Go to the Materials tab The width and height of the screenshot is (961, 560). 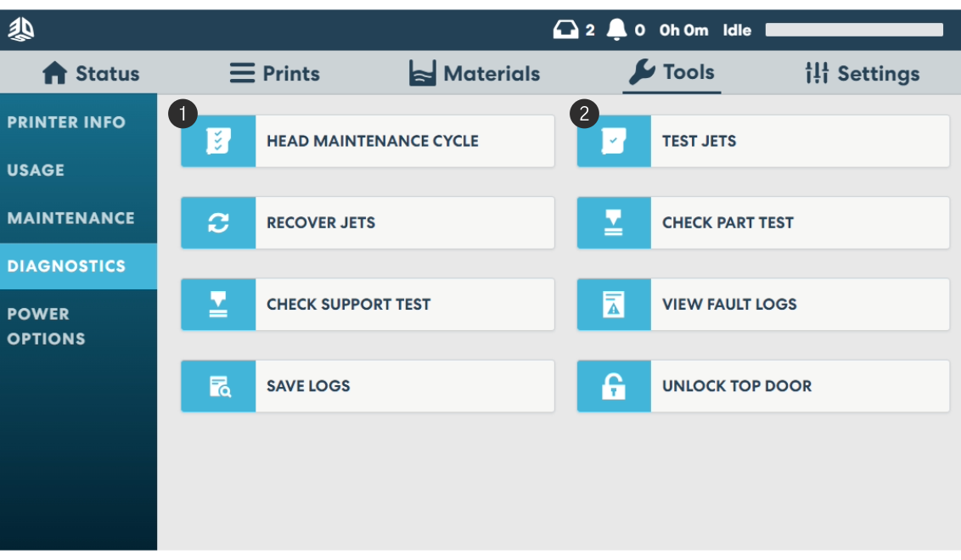475,74
